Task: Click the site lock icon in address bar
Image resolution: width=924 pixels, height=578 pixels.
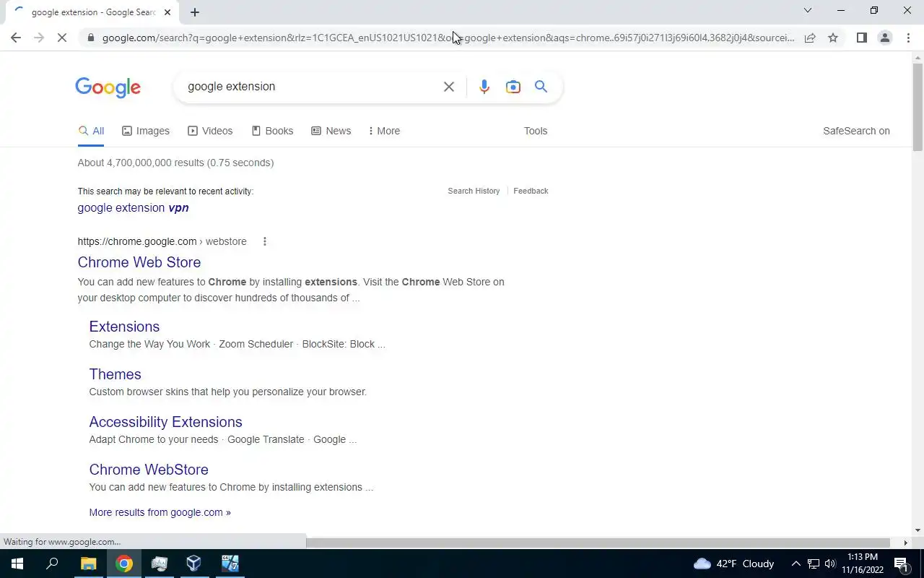Action: 90,38
